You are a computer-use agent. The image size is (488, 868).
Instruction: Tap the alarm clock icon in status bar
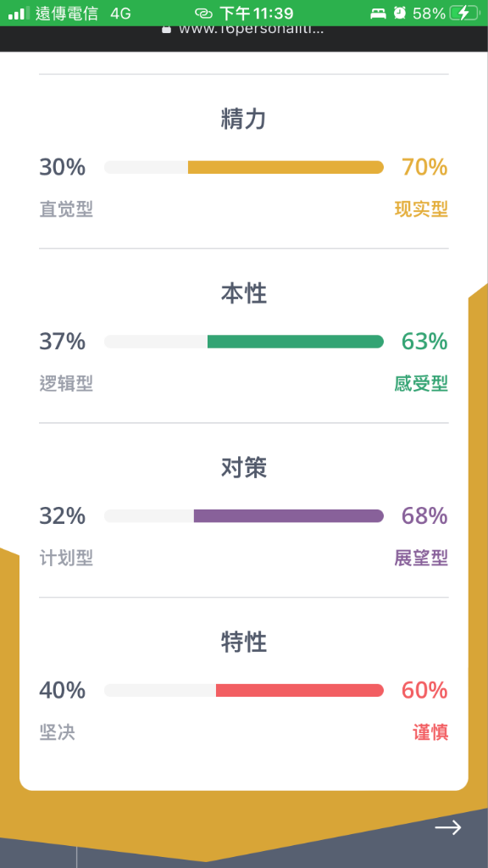click(x=400, y=14)
